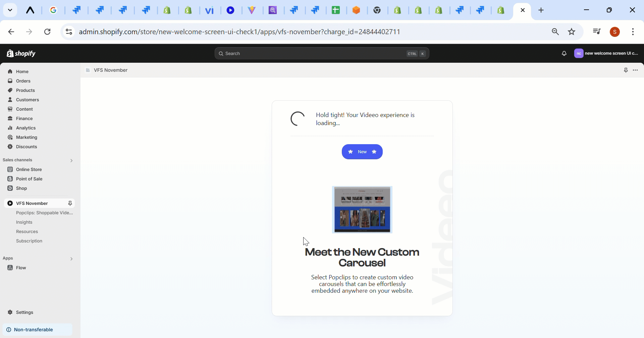The image size is (644, 338).
Task: Expand the Apps section
Action: click(71, 259)
